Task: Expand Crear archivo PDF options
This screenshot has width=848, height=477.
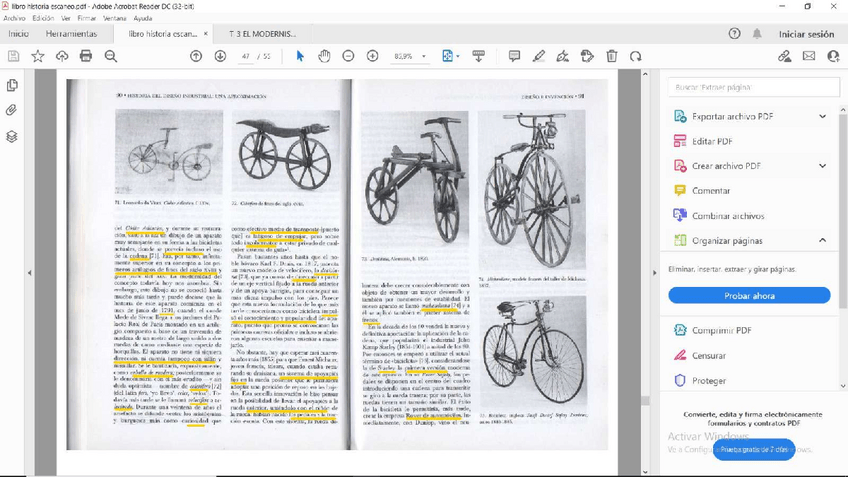Action: [x=822, y=166]
